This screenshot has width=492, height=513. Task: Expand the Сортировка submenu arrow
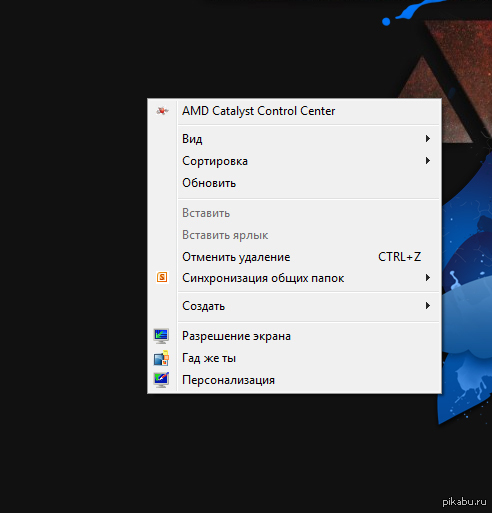[x=428, y=161]
